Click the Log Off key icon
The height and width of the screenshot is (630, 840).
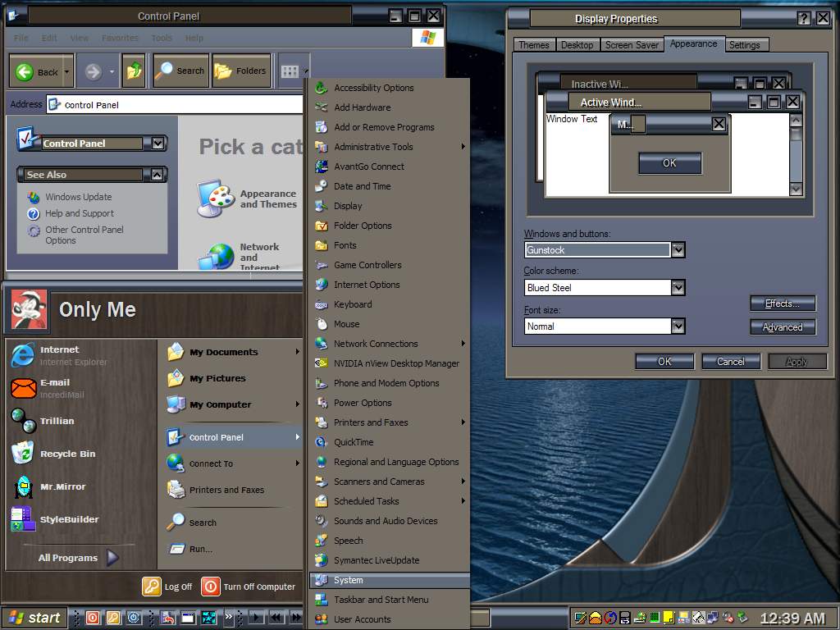152,586
